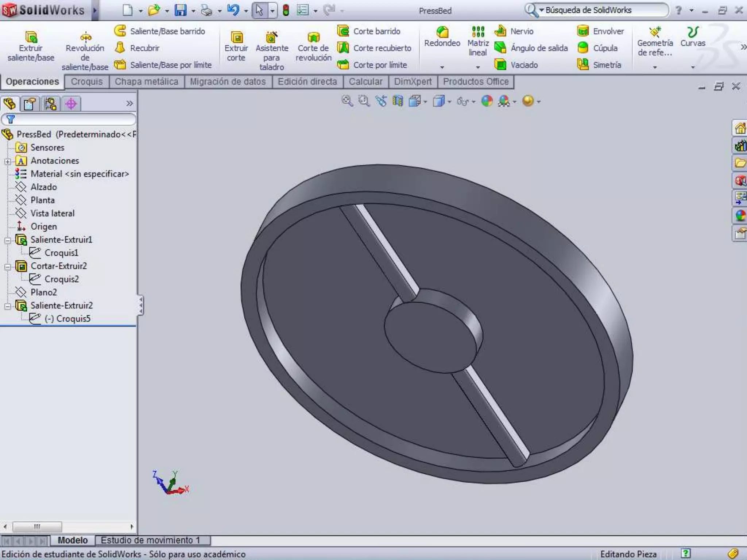This screenshot has height=560, width=747.
Task: Click the Zoom to fit icon
Action: (347, 101)
